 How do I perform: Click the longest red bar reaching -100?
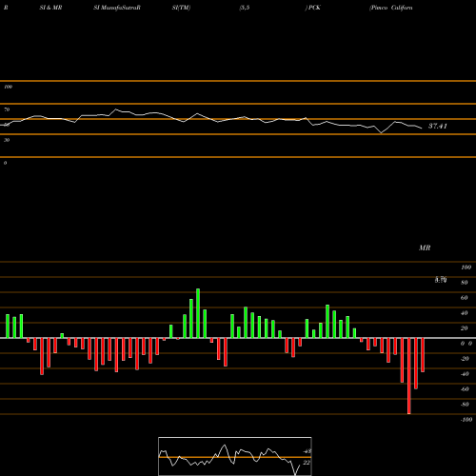(x=409, y=376)
